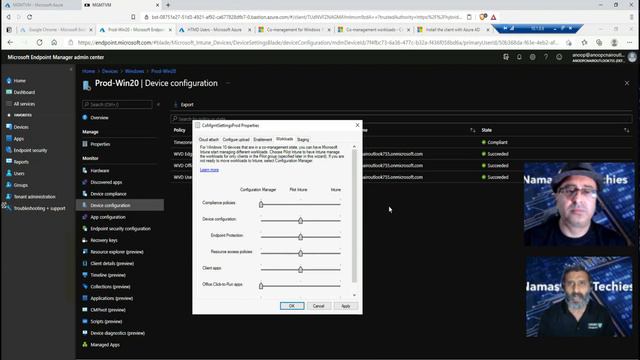Switch to the Cloud attach tab
Viewport: 640px width, 360px height.
(209, 140)
